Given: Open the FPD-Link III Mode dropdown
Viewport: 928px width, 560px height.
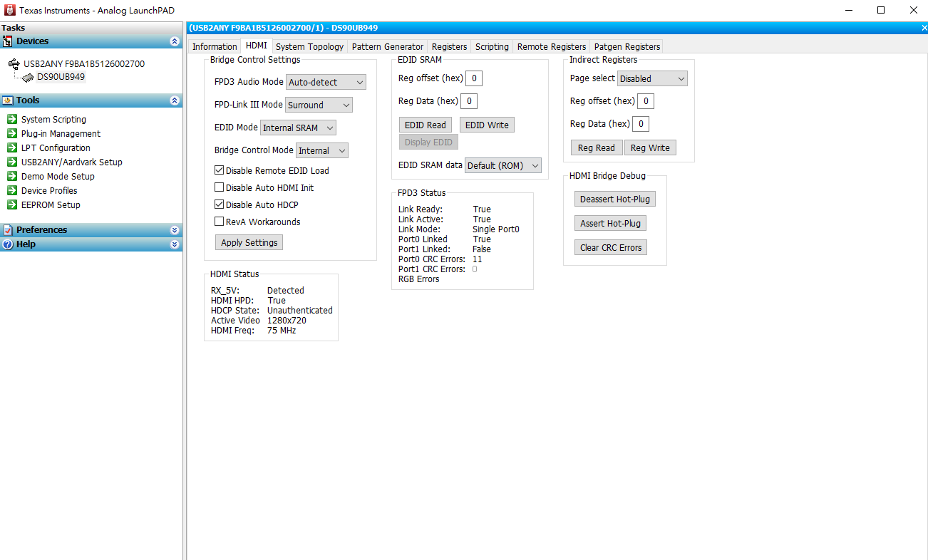Looking at the screenshot, I should tap(319, 105).
